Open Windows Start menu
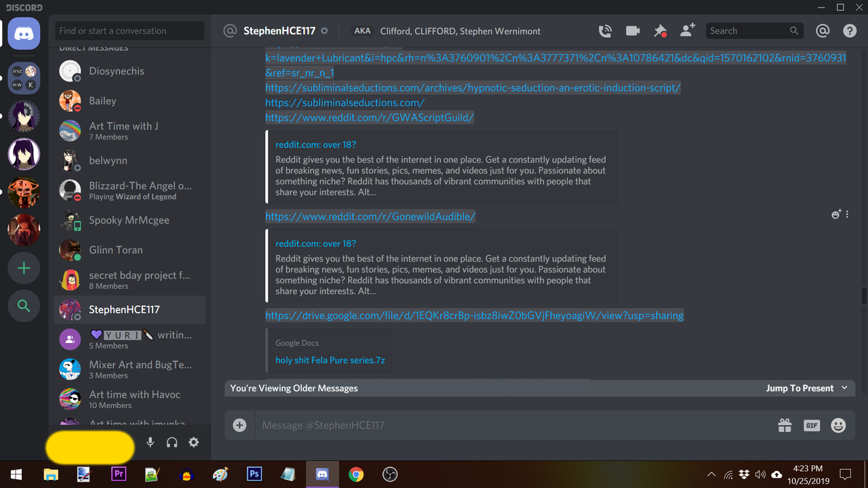868x488 pixels. pos(16,474)
